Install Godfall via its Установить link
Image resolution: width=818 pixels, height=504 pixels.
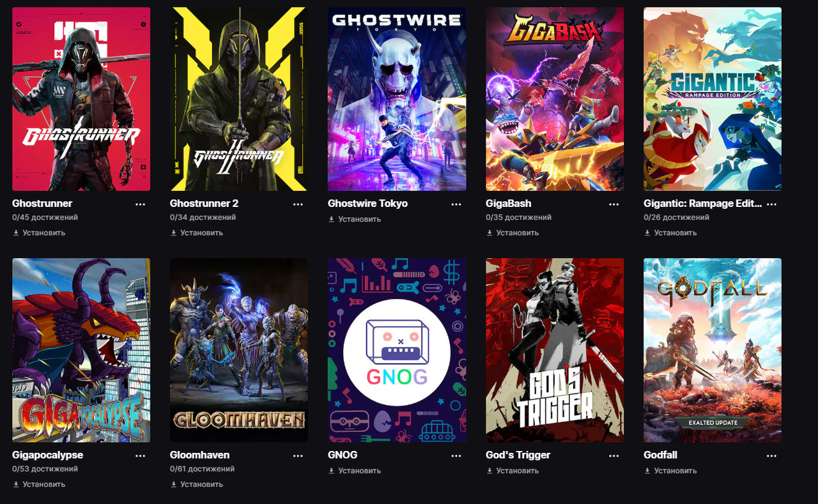click(x=670, y=471)
